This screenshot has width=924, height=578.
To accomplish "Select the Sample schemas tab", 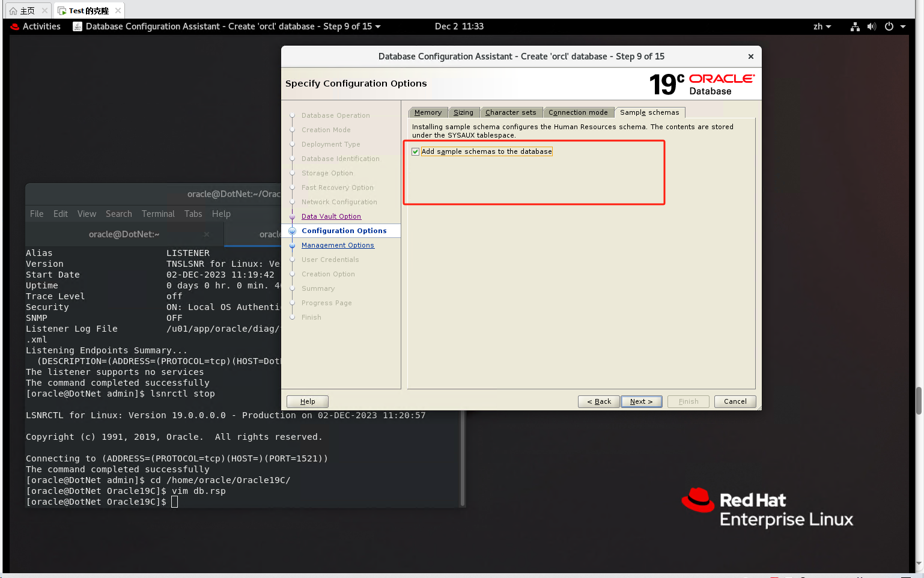I will pos(649,112).
